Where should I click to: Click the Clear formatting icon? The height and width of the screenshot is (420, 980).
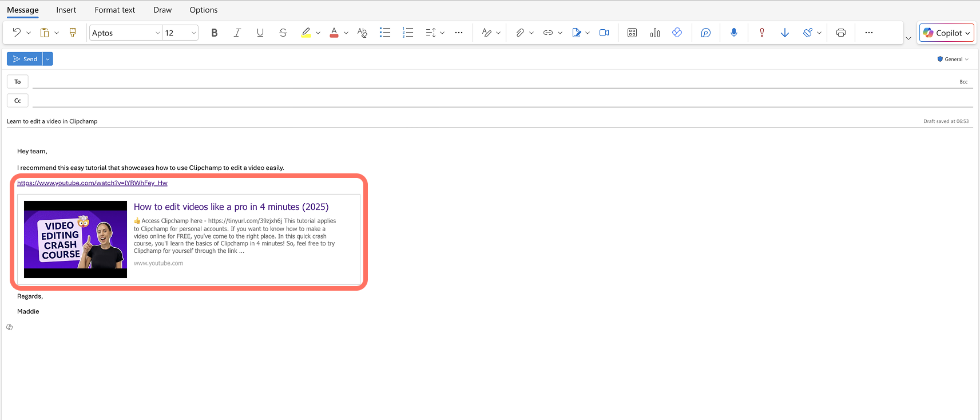(x=362, y=33)
